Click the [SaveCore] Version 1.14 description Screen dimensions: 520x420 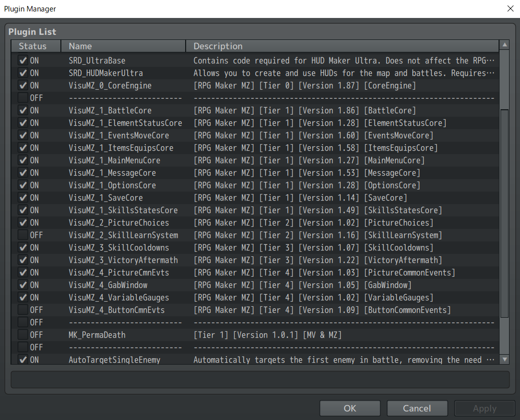(300, 198)
